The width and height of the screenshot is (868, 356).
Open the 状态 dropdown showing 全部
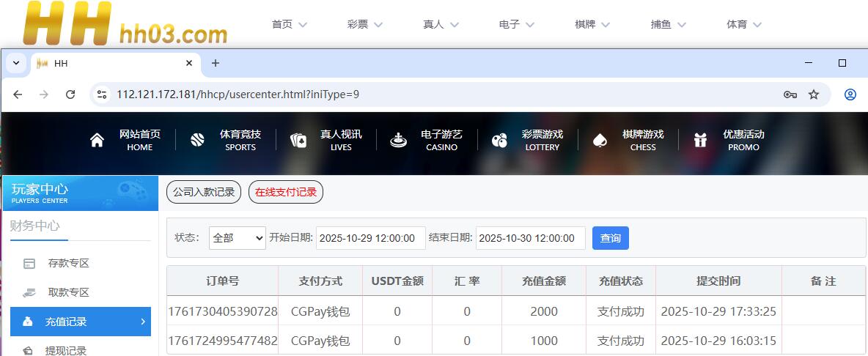pos(237,238)
